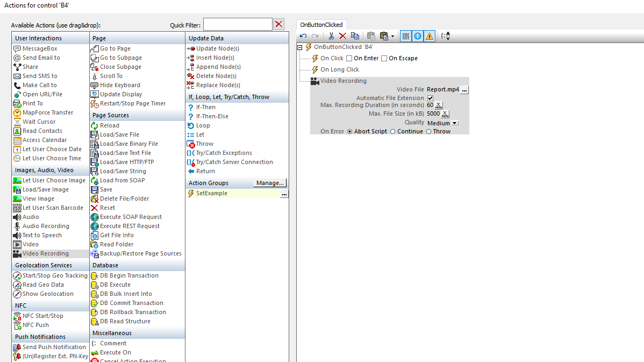Browse for Video File with ellipsis button
The width and height of the screenshot is (644, 362).
(x=464, y=90)
